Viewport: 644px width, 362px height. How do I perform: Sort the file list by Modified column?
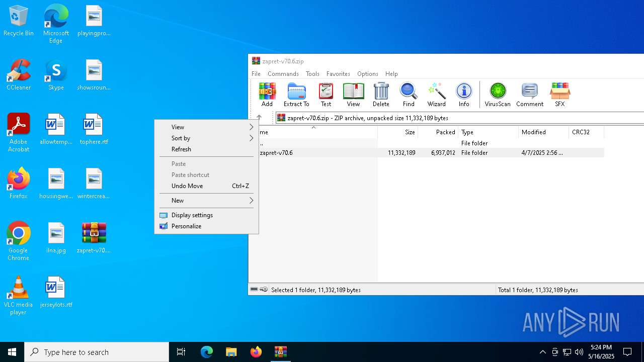pyautogui.click(x=544, y=132)
